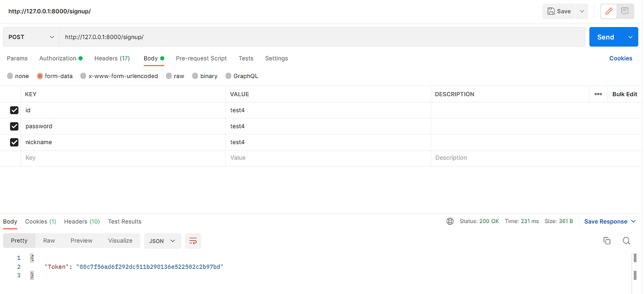This screenshot has width=644, height=294.
Task: Click the password key cell
Action: tap(123, 126)
